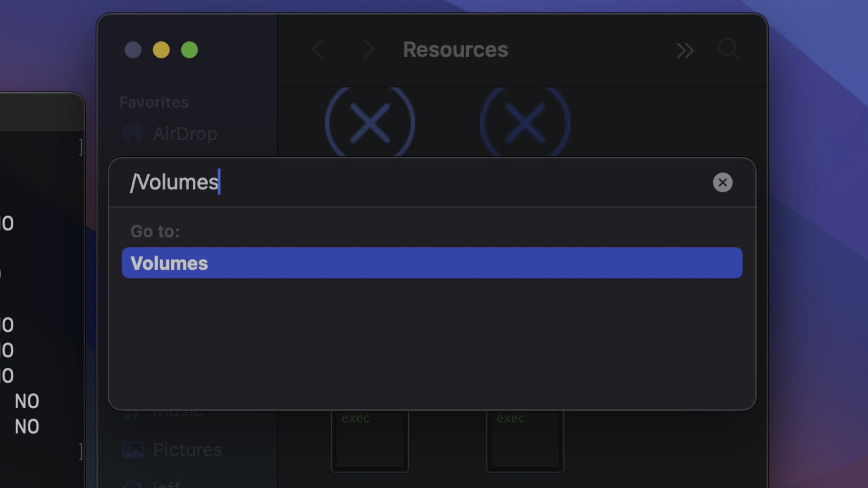
Task: Minimize the Finder window with yellow button
Action: pyautogui.click(x=161, y=50)
